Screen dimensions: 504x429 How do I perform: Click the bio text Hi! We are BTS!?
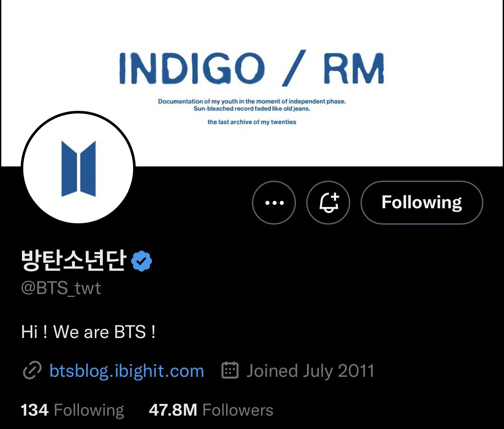click(x=88, y=332)
